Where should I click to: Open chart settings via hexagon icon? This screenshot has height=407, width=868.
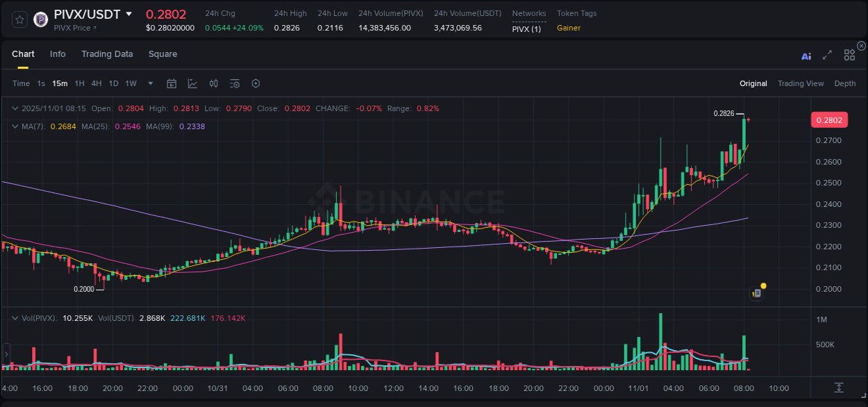(x=256, y=83)
